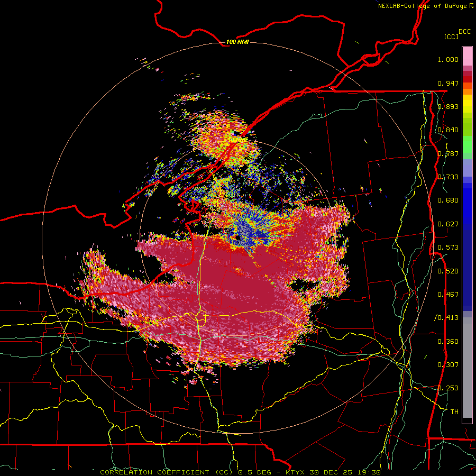Click the radar site at the beam center

(237, 237)
